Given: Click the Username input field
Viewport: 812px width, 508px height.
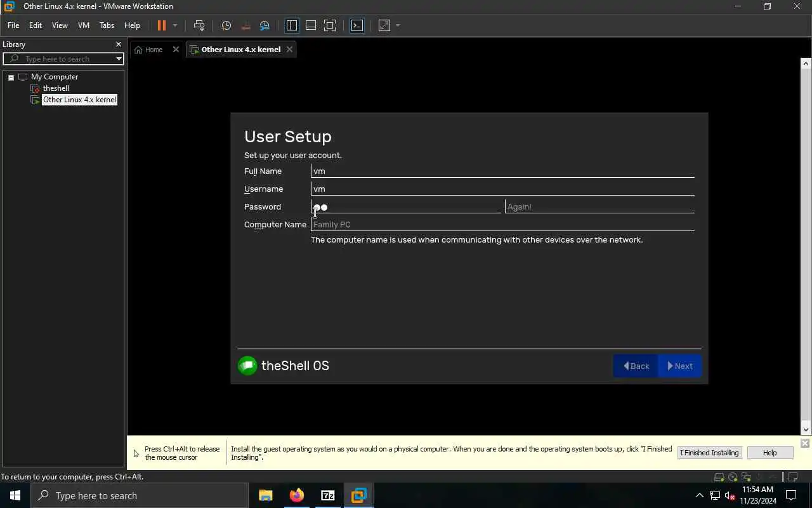Looking at the screenshot, I should (502, 189).
